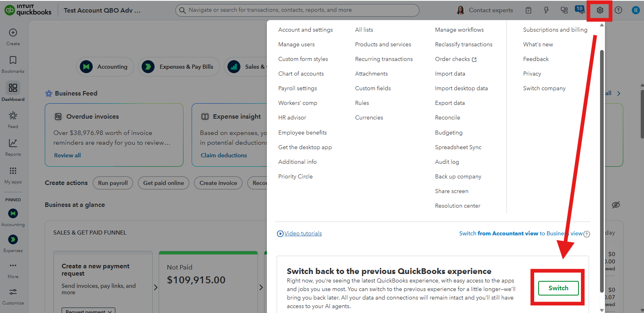Open Resolution center
Screen dimensions: 644x313
tap(458, 206)
